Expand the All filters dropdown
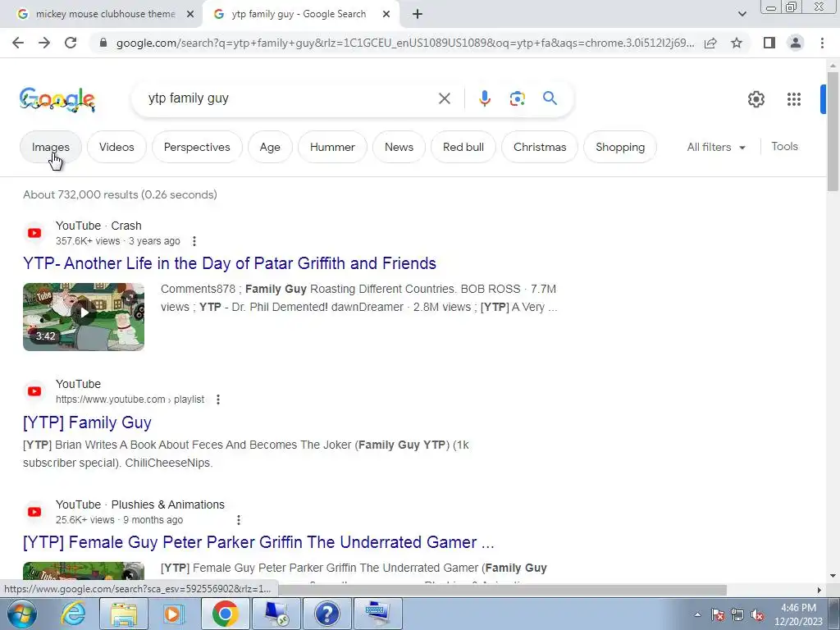The height and width of the screenshot is (630, 840). tap(716, 147)
